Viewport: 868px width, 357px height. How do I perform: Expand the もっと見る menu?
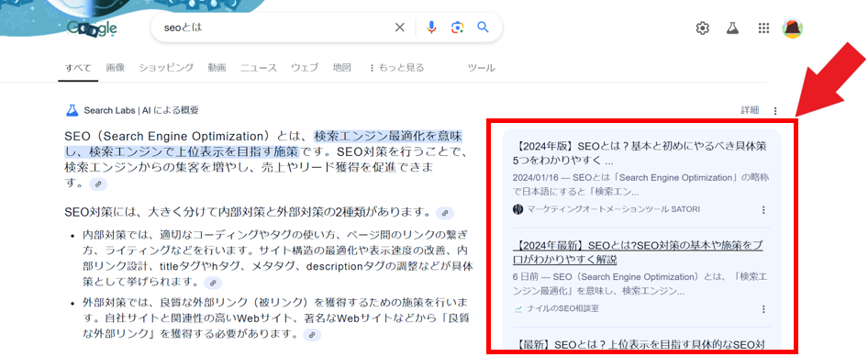coord(396,68)
